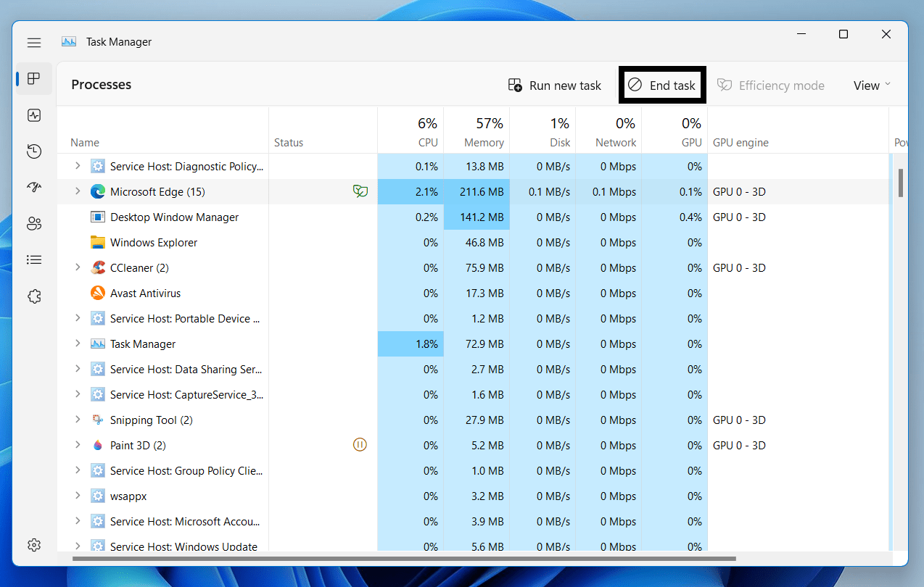Expand the CCleaner process group
The image size is (924, 587).
(78, 267)
